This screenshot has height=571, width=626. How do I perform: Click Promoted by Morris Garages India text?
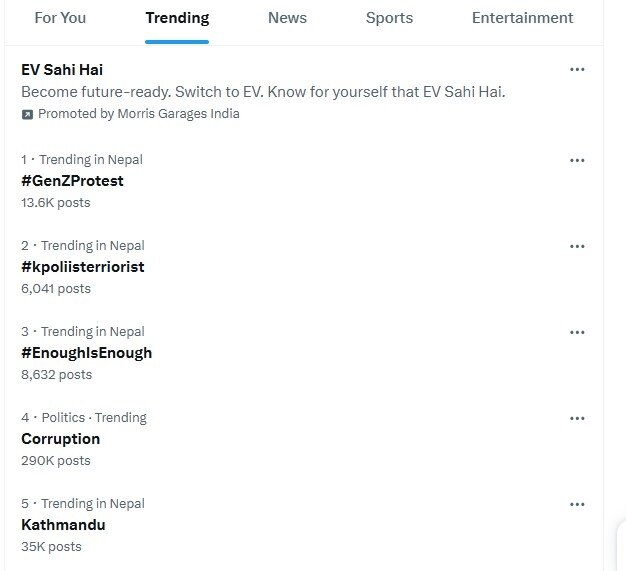(138, 114)
